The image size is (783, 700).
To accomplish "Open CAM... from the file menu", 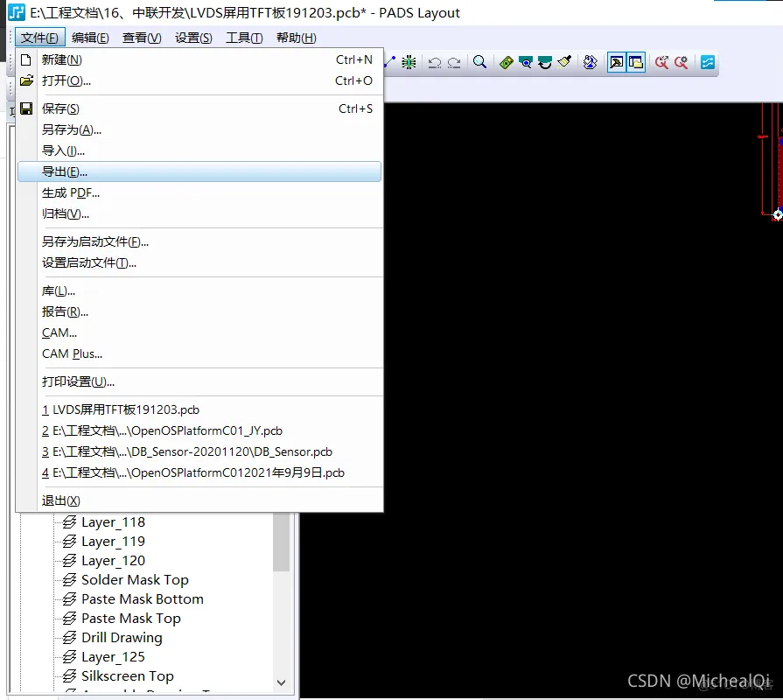I will tap(199, 332).
